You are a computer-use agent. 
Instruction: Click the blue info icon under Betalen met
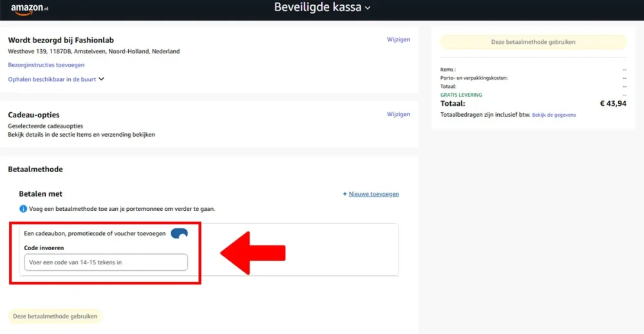(23, 209)
